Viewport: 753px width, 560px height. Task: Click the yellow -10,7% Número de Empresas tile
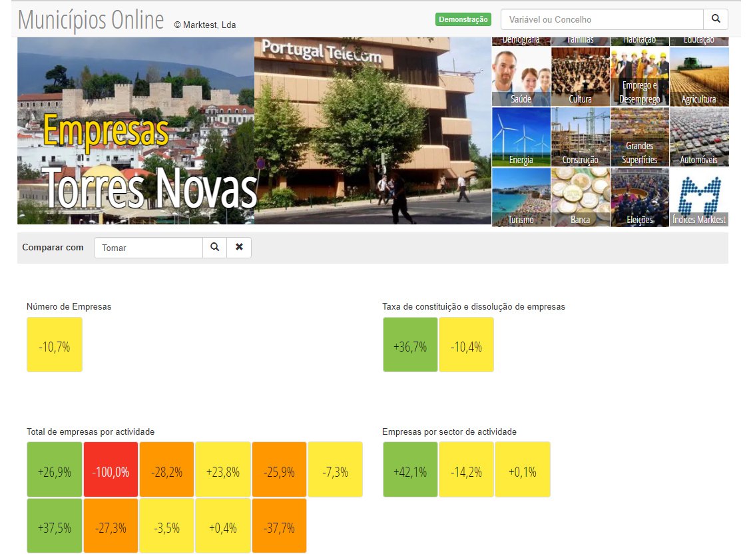coord(55,344)
